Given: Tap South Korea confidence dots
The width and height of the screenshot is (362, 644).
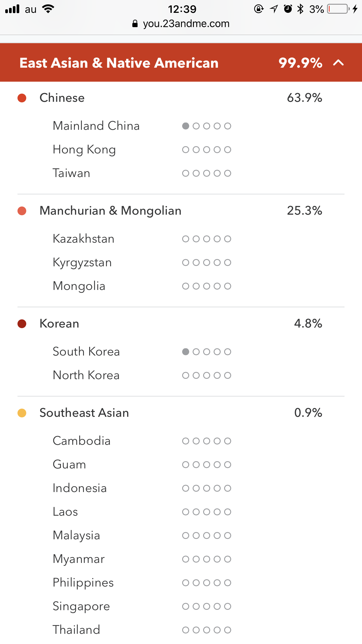Looking at the screenshot, I should tap(207, 352).
